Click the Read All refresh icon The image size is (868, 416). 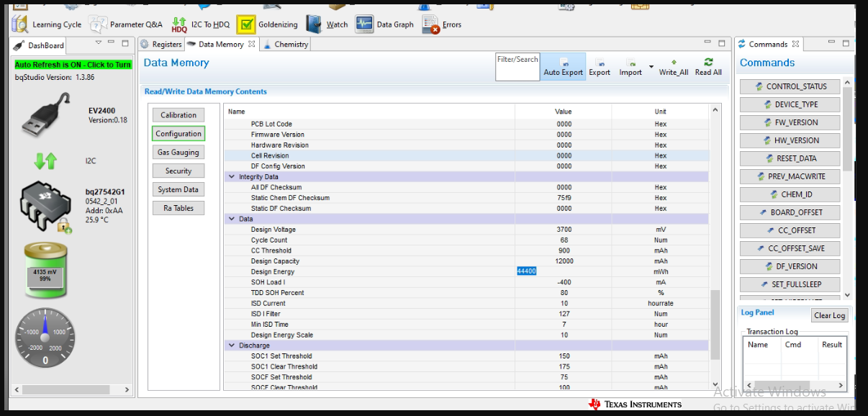[708, 67]
